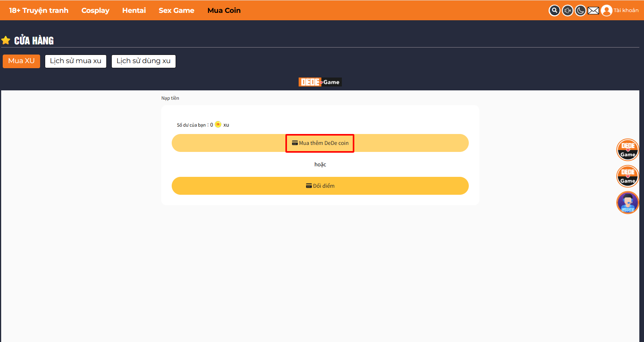The image size is (644, 342).
Task: Open the Mua Coin menu item
Action: 224,11
